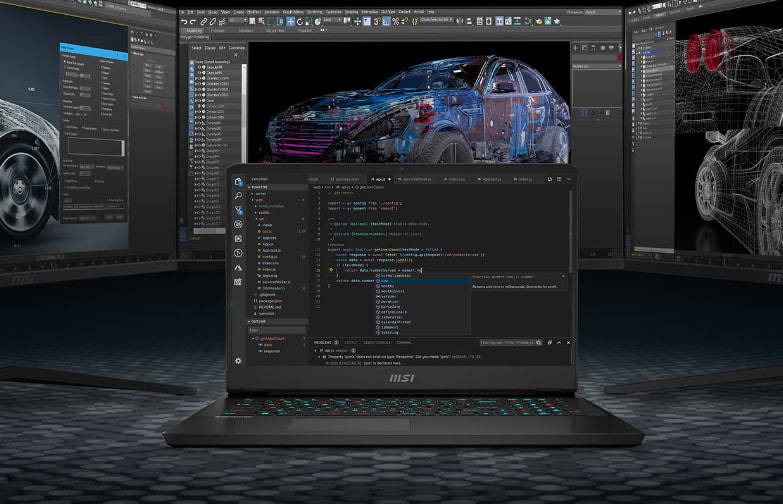Select the Unlink Selection tool in 3ds Max

click(213, 21)
